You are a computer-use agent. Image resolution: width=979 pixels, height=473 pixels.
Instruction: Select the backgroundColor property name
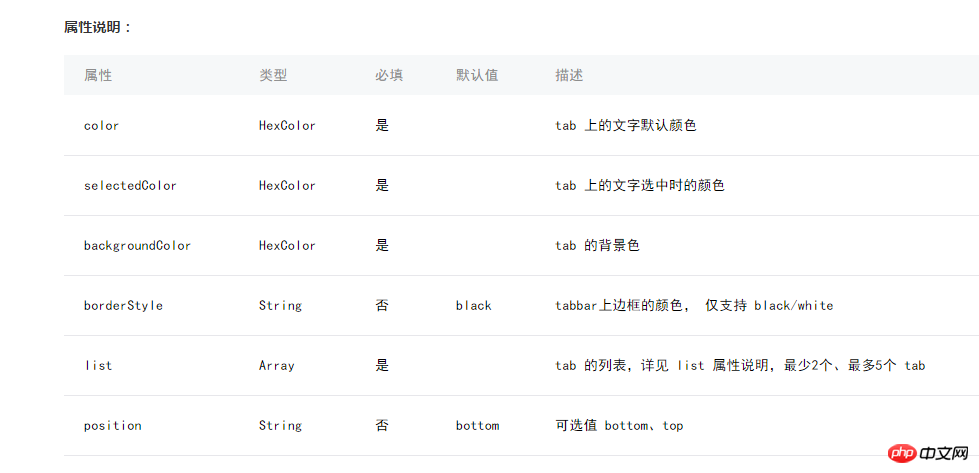(x=137, y=246)
